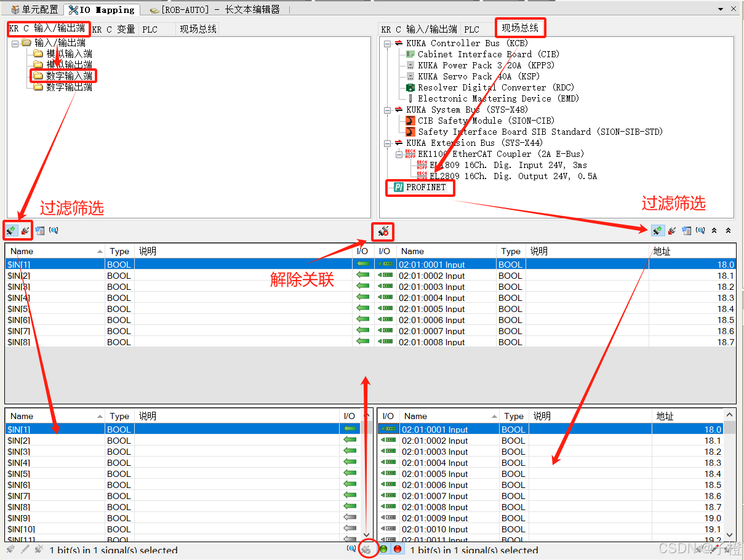This screenshot has height=560, width=744.
Task: Click bottom-left third plug icon
Action: point(38,549)
